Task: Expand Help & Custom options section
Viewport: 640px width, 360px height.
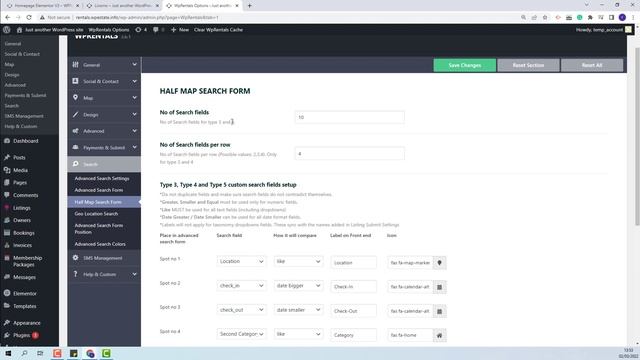Action: (x=104, y=274)
